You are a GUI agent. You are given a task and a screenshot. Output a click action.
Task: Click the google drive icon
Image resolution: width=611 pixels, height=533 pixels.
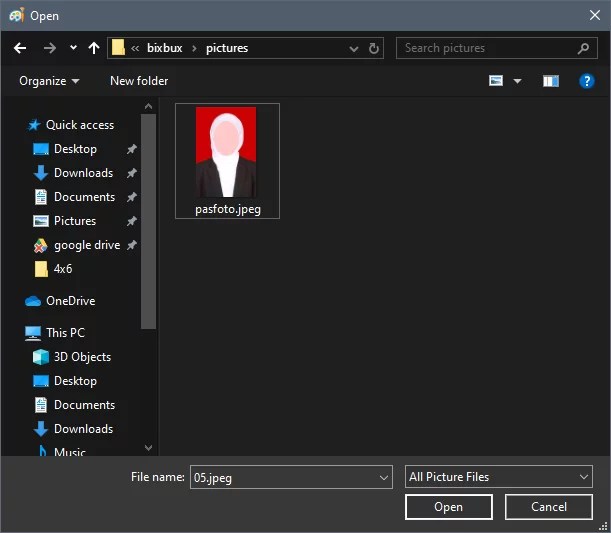(41, 245)
